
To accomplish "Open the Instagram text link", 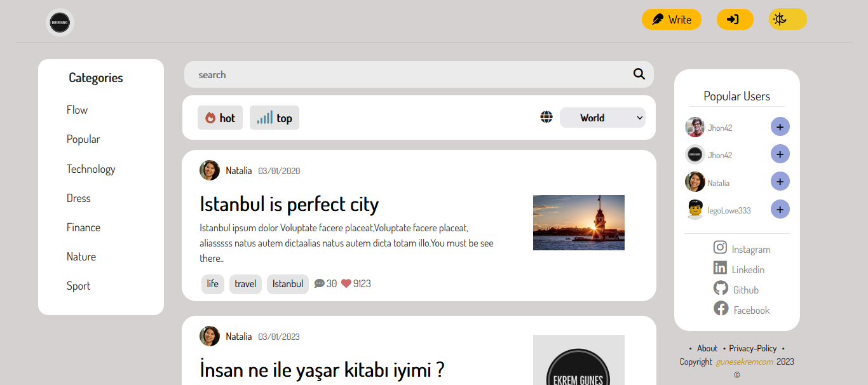I will coord(751,250).
